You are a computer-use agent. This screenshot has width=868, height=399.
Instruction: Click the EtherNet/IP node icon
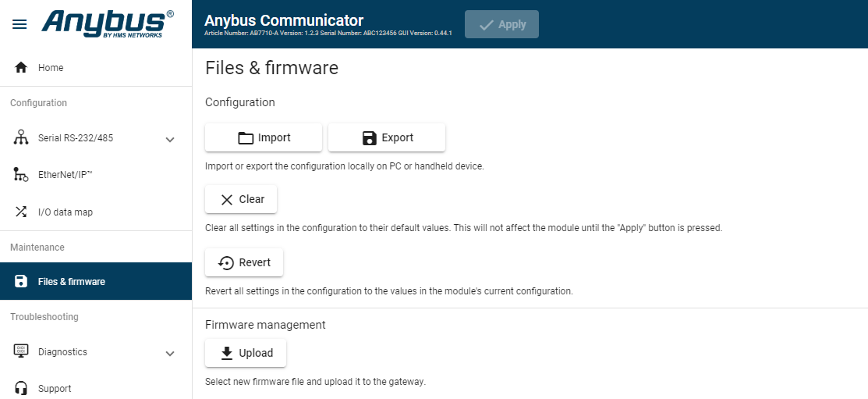(21, 175)
